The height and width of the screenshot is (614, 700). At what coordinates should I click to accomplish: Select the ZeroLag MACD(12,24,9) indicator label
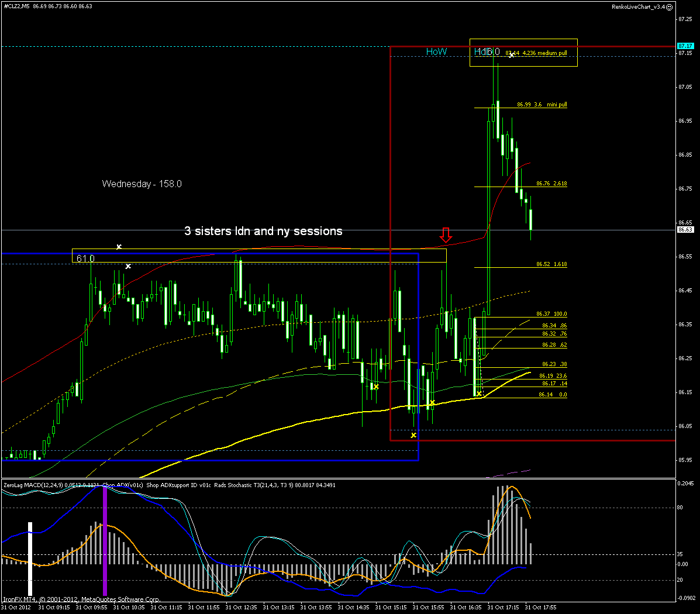(x=33, y=485)
